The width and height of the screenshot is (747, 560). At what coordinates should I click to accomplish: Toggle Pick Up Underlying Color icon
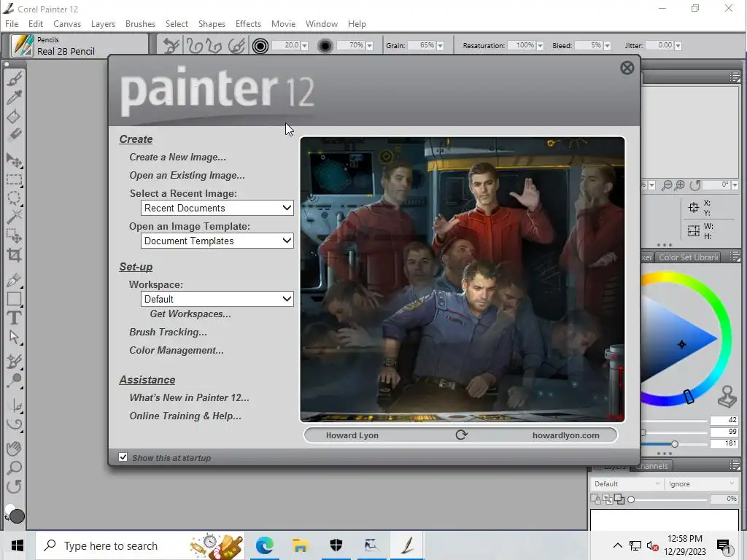point(608,499)
